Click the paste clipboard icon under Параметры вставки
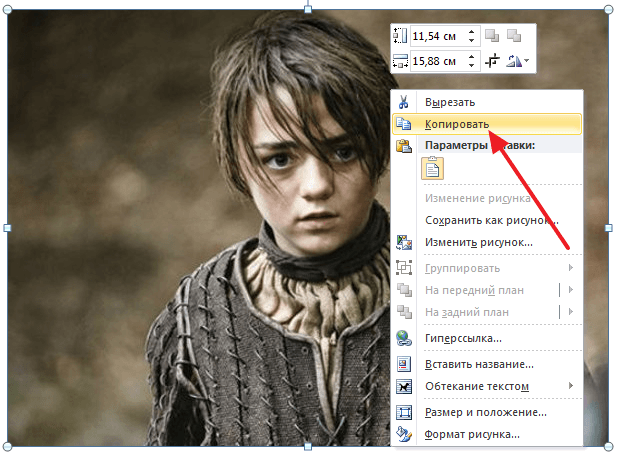The image size is (618, 455). click(x=433, y=169)
